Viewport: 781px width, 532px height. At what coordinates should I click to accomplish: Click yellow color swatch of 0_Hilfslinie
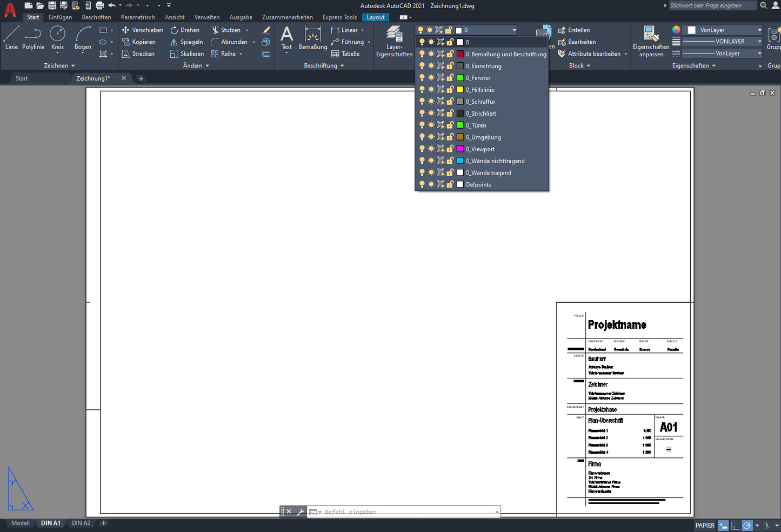click(x=460, y=90)
